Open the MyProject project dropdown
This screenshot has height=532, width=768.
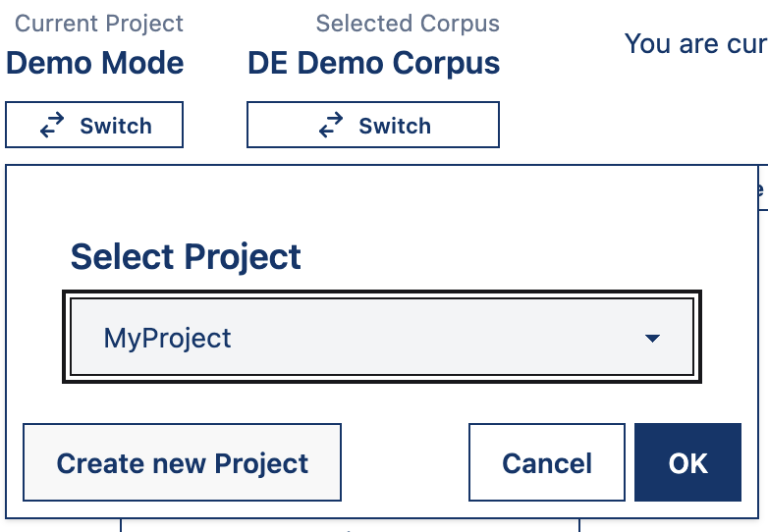point(381,339)
